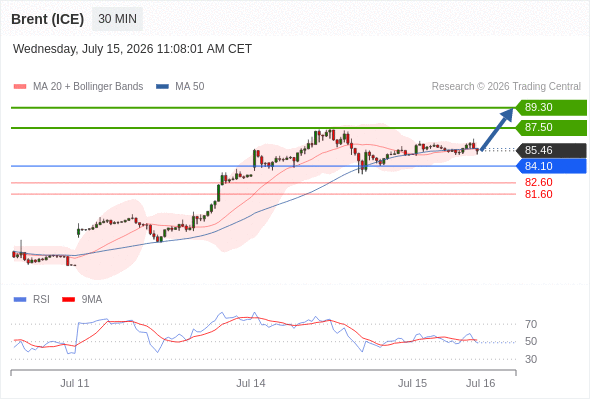
Task: Click the Jul 16 date axis label
Action: 481,383
